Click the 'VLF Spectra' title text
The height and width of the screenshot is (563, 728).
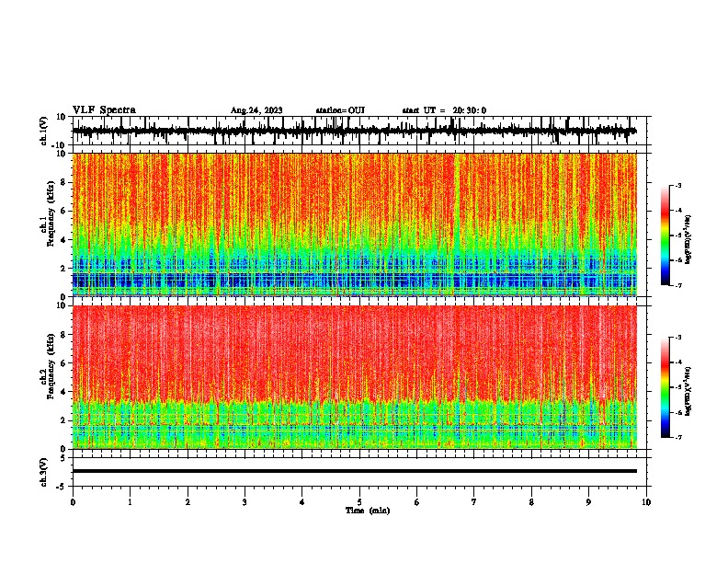click(x=104, y=110)
